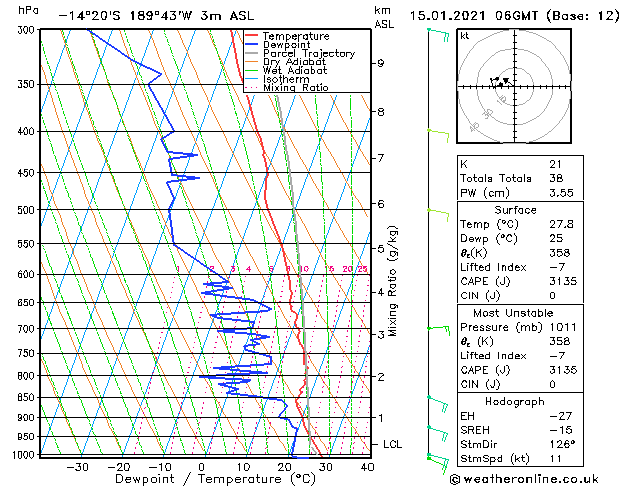Click the wind barb at the 300 hPa level
629x486 pixels.
coord(438,34)
